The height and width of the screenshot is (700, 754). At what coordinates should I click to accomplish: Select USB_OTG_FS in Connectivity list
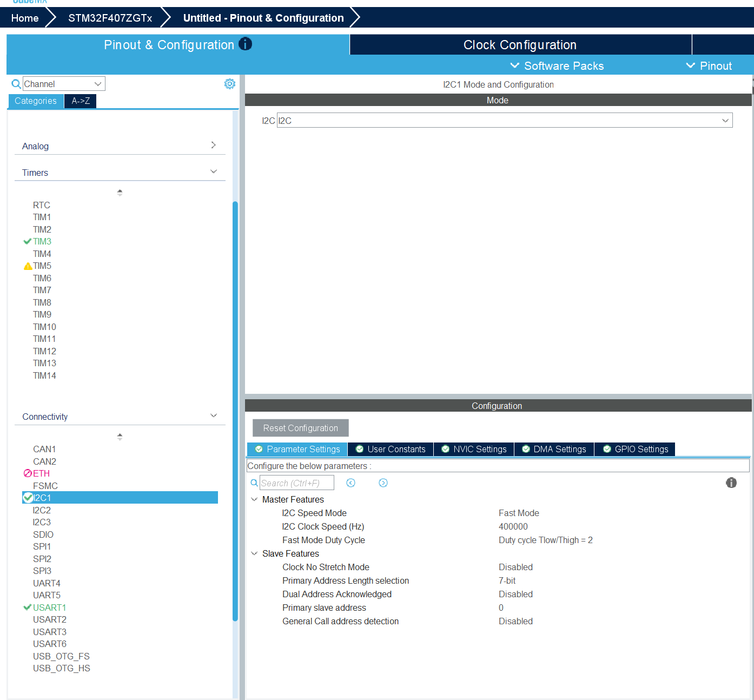click(x=61, y=656)
